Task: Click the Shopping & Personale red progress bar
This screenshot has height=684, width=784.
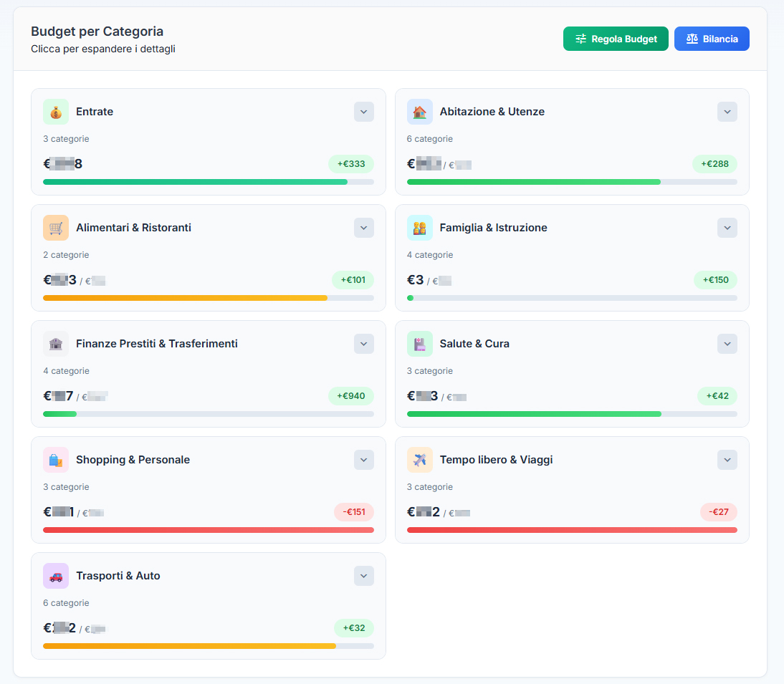Action: click(x=209, y=530)
